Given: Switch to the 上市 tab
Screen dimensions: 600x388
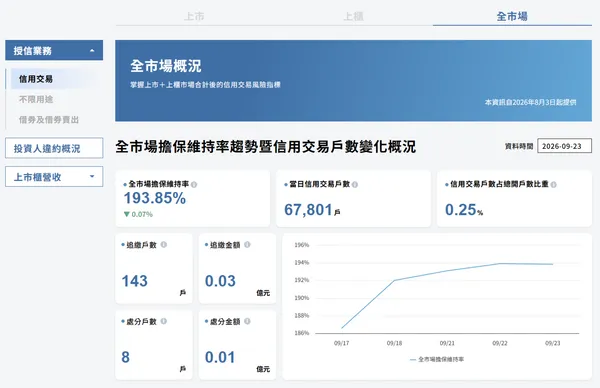Looking at the screenshot, I should pos(194,16).
